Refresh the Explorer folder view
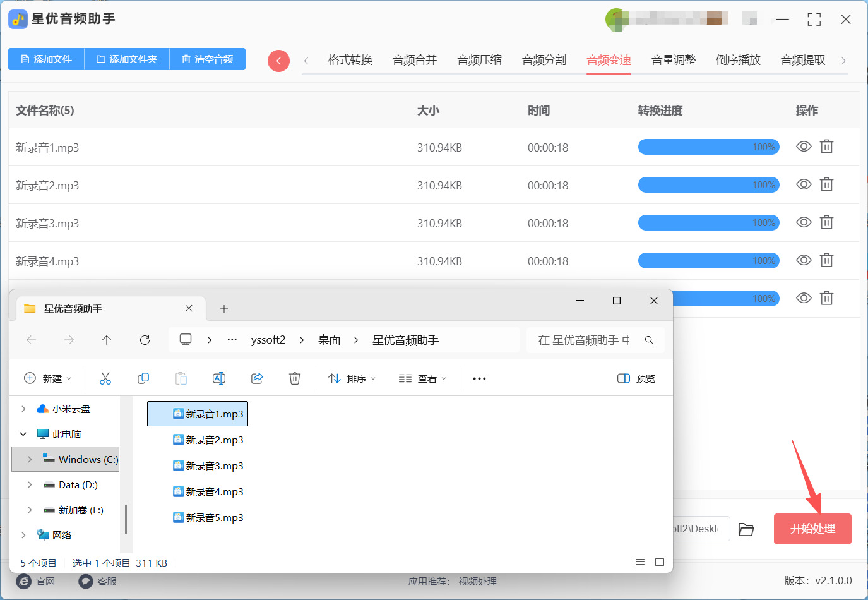The image size is (868, 600). (145, 340)
